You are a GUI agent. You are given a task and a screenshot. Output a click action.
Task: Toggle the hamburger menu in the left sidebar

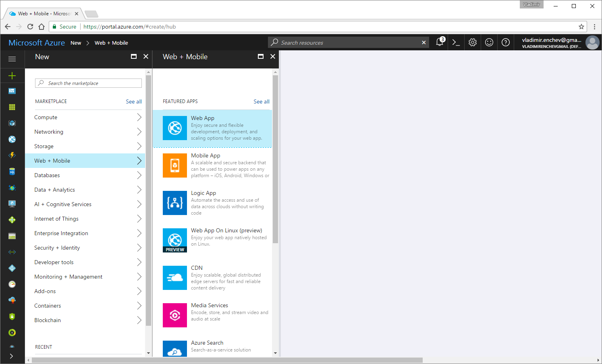(12, 59)
